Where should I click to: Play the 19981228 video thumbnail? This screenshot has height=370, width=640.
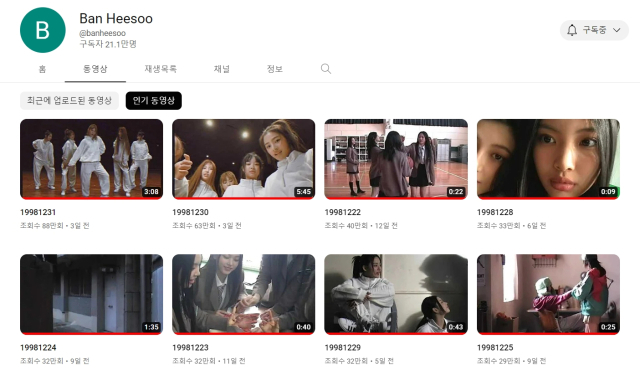(x=548, y=159)
